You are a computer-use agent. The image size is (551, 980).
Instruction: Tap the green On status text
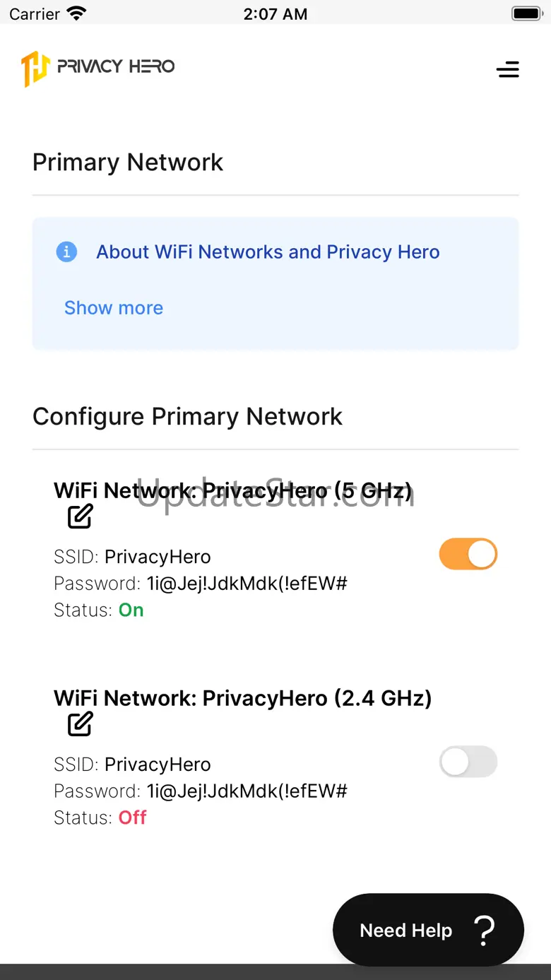point(131,610)
